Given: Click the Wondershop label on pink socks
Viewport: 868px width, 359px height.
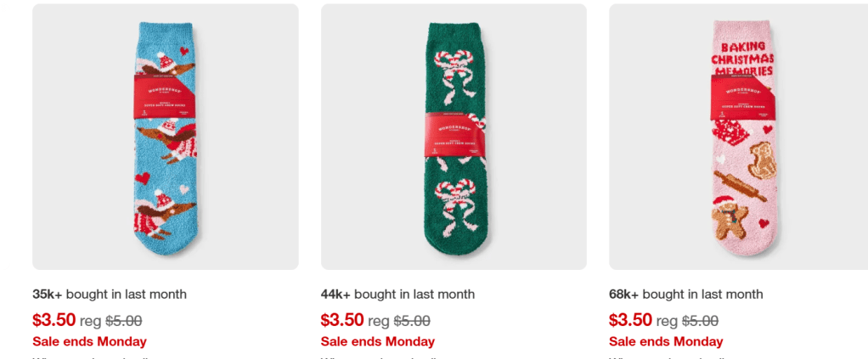Looking at the screenshot, I should pos(741,94).
